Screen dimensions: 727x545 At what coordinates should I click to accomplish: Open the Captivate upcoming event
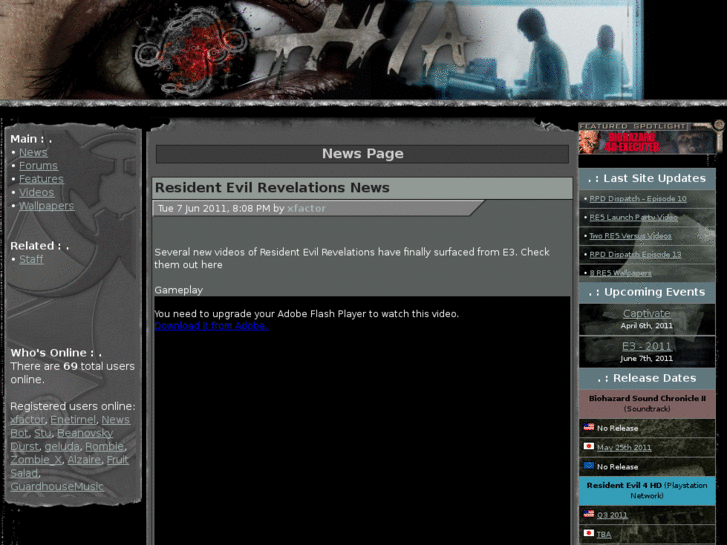(x=646, y=314)
